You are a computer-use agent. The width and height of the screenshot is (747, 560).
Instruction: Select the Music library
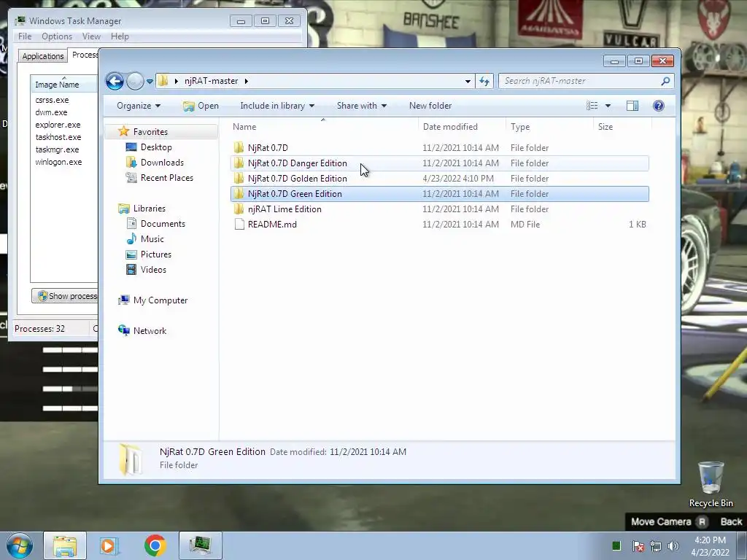(145, 238)
